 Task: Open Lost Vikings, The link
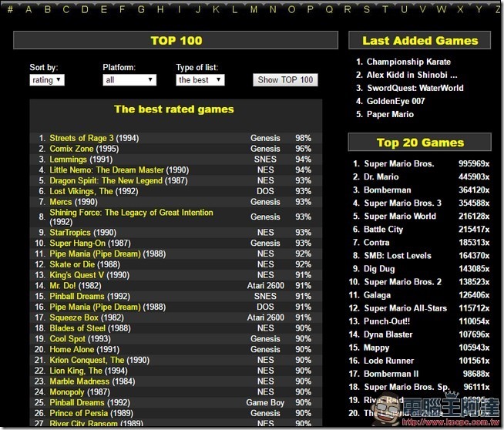(x=81, y=191)
